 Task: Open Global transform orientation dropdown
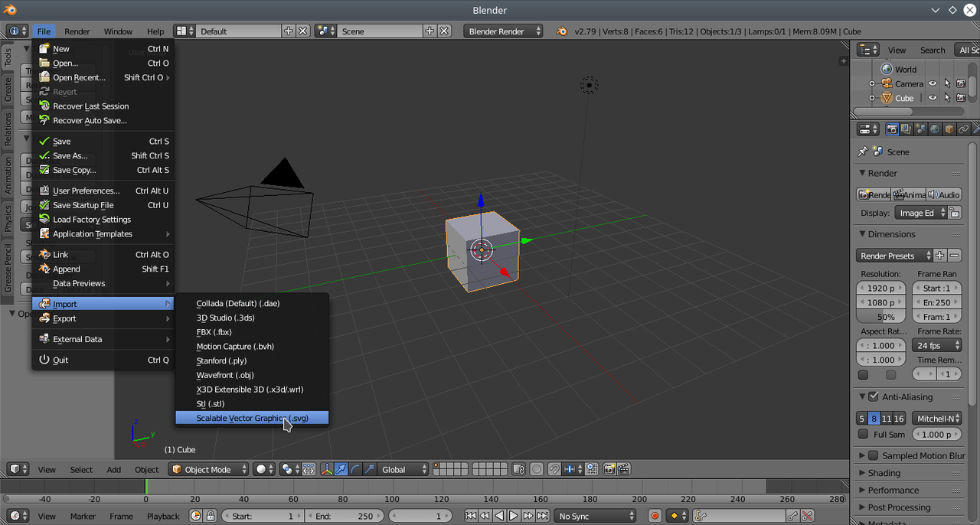402,469
